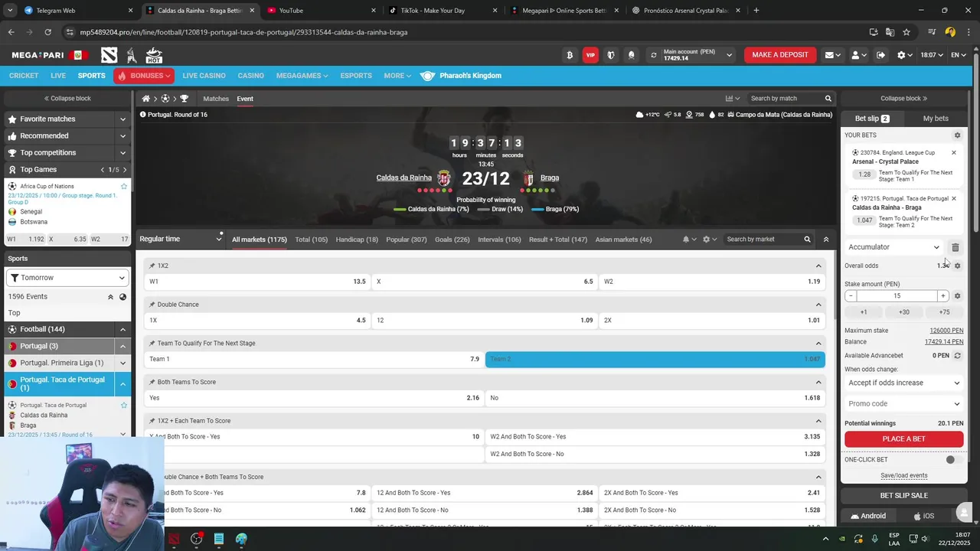The width and height of the screenshot is (980, 551).
Task: Select the Goals (226) tab
Action: tap(452, 240)
